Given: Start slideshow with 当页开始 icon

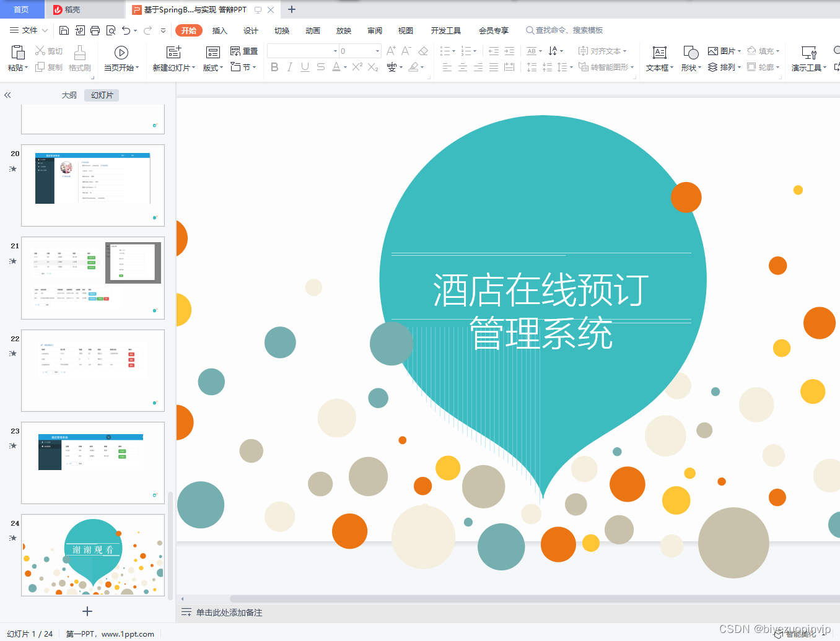Looking at the screenshot, I should (x=121, y=59).
